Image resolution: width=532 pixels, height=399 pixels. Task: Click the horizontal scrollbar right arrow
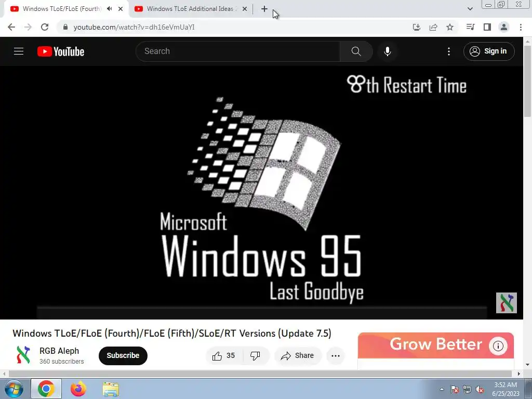pyautogui.click(x=519, y=374)
